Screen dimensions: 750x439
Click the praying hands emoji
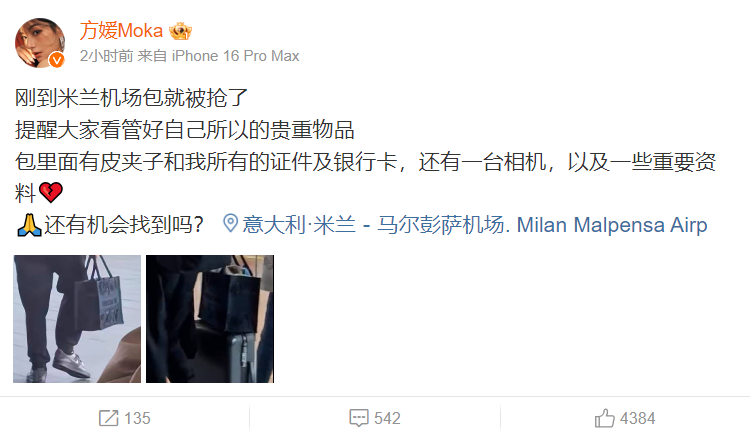coord(29,225)
